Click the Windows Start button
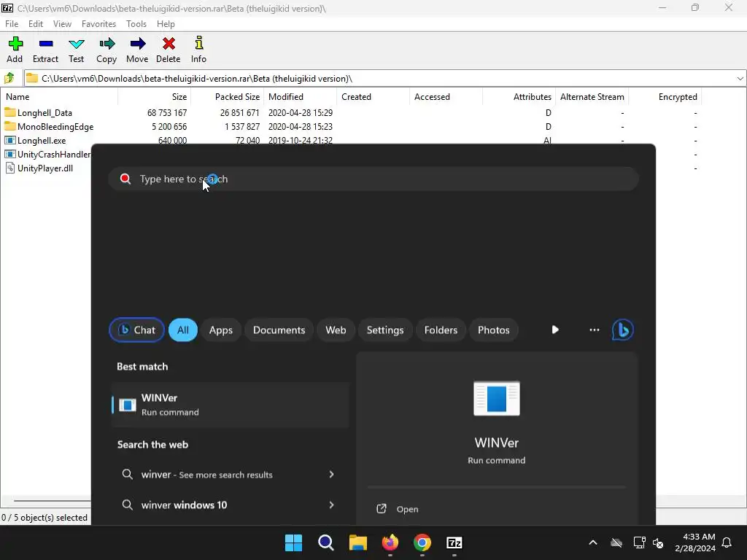The image size is (747, 560). pos(293,542)
